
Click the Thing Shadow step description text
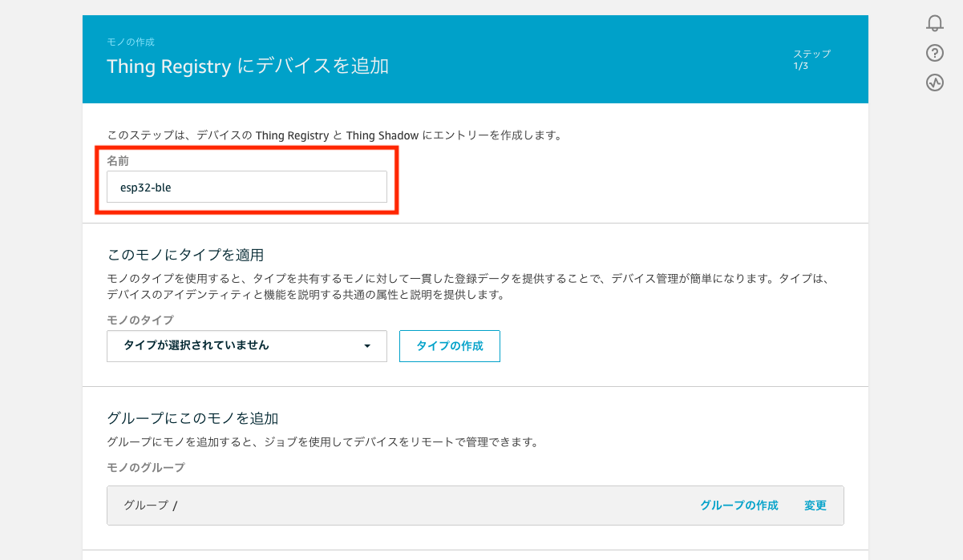tap(334, 135)
